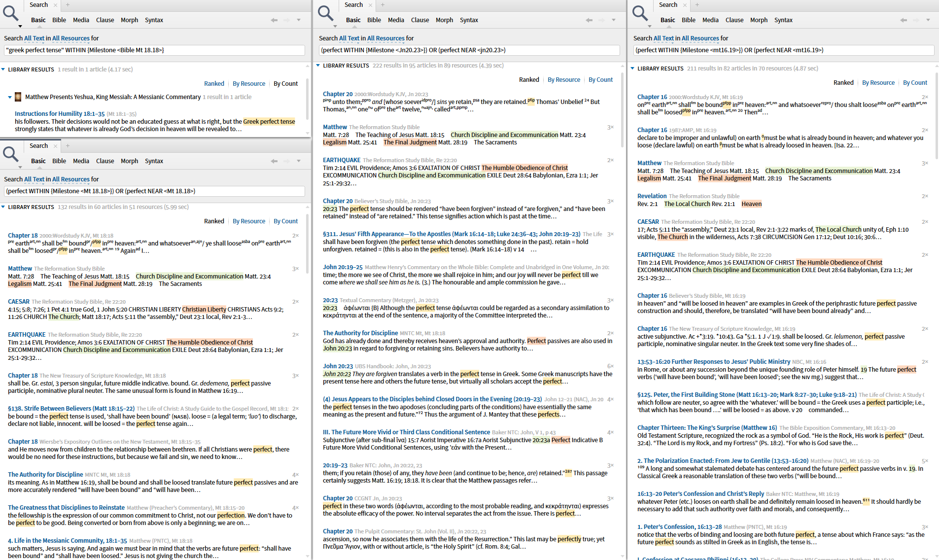Select By Resource view in the 1-result panel
Viewport: 939px width, 560px height.
click(249, 84)
